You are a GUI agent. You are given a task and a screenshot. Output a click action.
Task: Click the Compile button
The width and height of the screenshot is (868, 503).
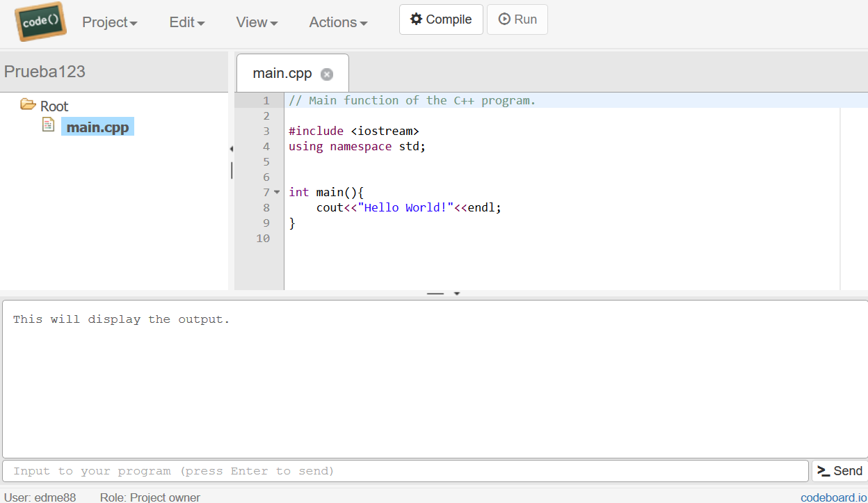441,19
